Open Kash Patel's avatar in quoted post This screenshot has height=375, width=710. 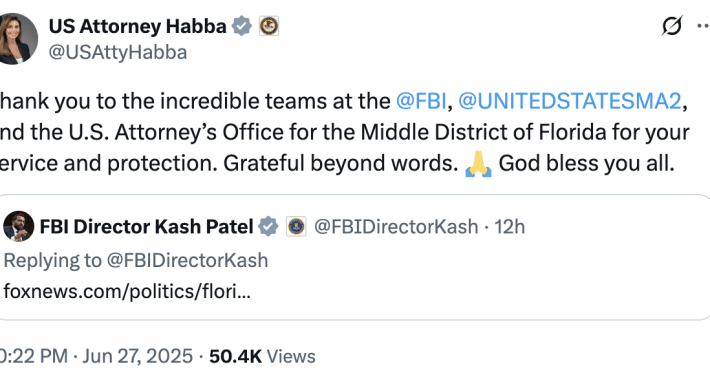click(x=19, y=226)
